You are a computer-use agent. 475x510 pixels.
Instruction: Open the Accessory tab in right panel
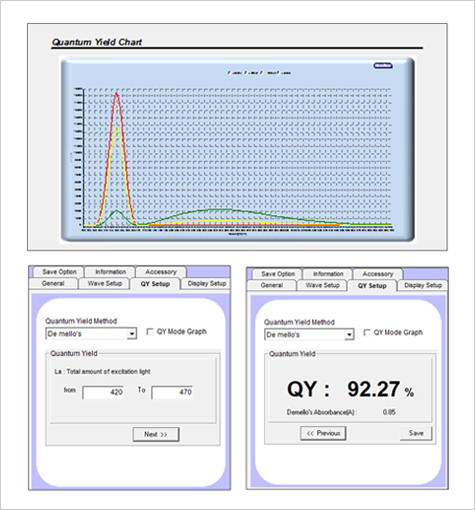tap(378, 274)
